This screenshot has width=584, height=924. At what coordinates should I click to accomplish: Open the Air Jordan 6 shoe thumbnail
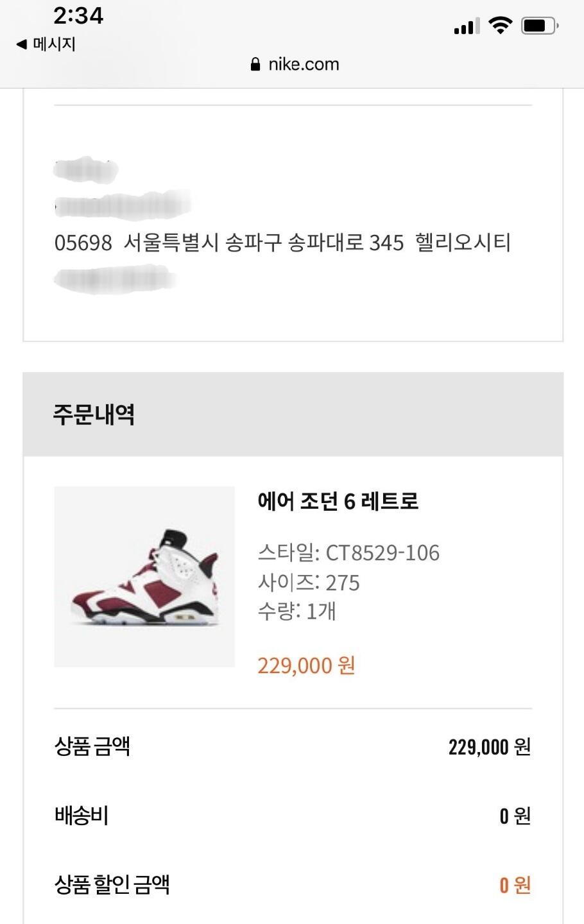(x=144, y=577)
